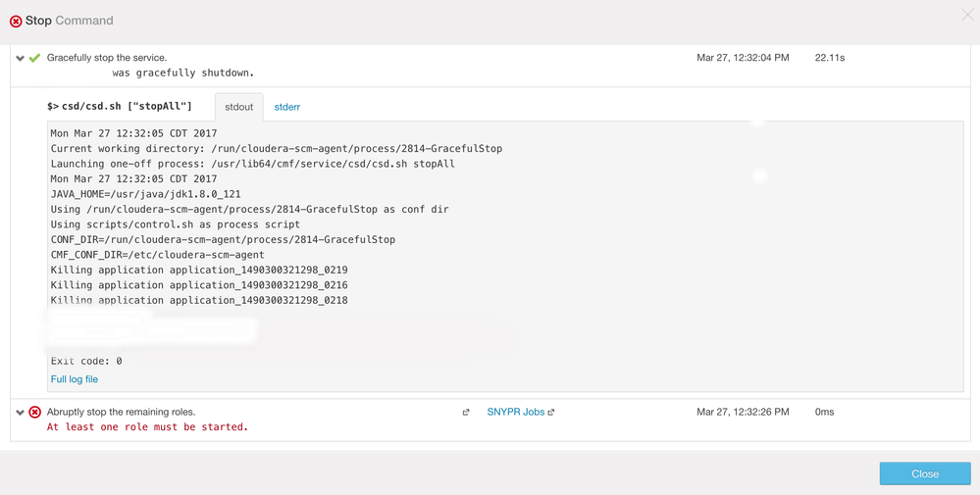Switch to the stdout tab
980x495 pixels.
tap(238, 107)
